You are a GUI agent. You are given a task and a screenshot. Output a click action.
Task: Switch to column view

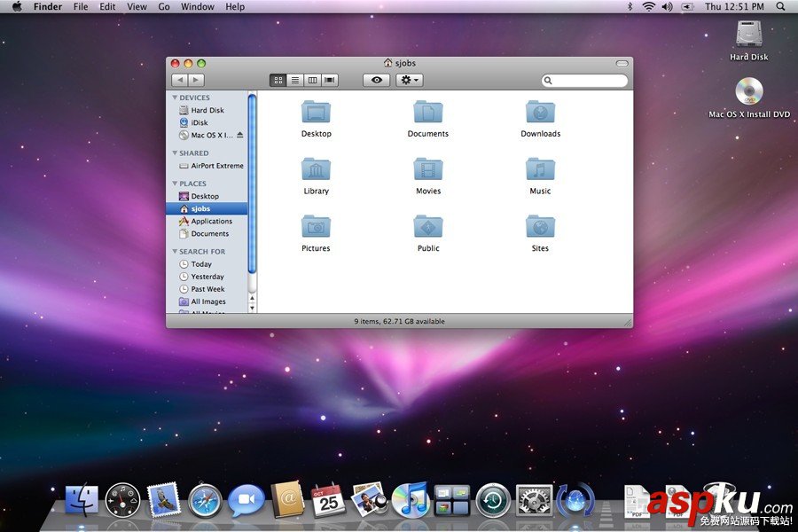[312, 80]
